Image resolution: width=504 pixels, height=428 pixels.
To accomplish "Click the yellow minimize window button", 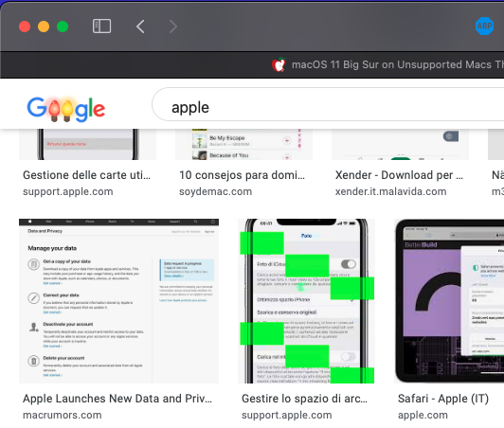I will pyautogui.click(x=44, y=27).
